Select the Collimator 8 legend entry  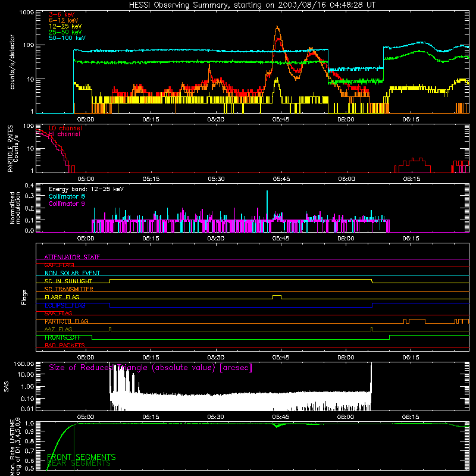(x=67, y=196)
